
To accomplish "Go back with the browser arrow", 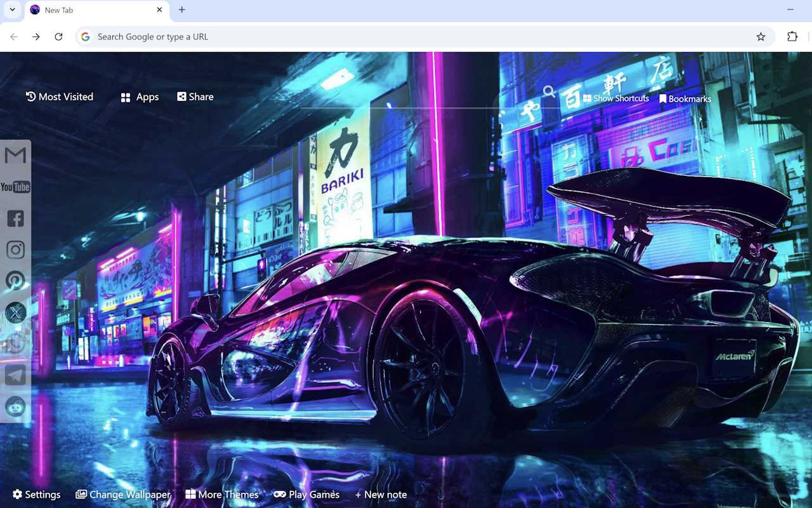I will [14, 37].
